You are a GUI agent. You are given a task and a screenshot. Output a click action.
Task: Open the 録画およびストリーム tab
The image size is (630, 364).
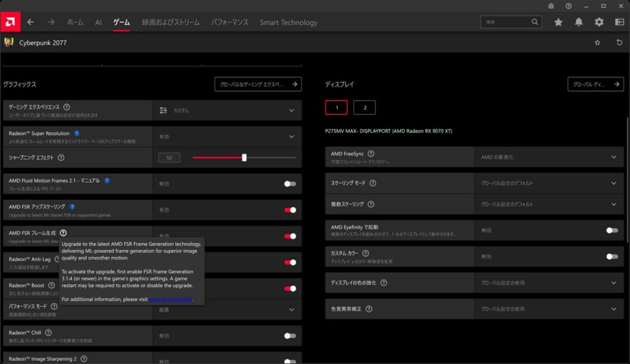tap(170, 22)
